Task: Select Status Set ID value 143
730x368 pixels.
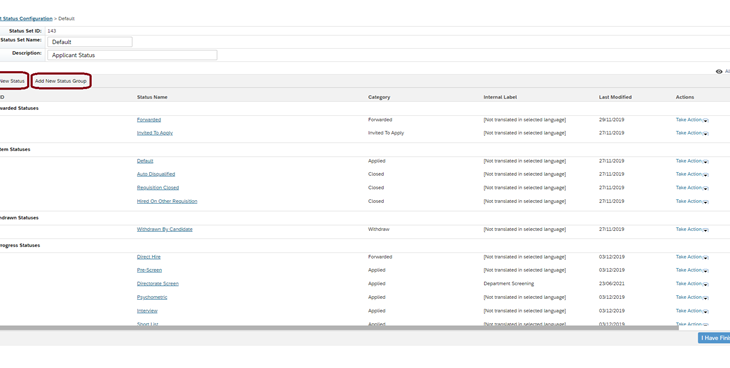Action: (52, 31)
